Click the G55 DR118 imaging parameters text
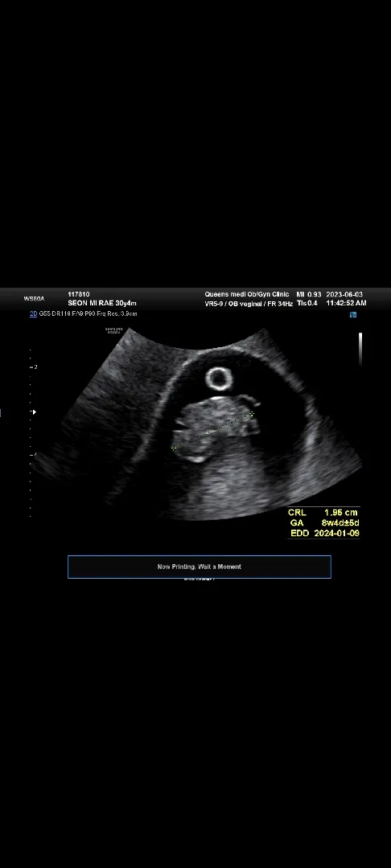The width and height of the screenshot is (391, 868). click(88, 314)
